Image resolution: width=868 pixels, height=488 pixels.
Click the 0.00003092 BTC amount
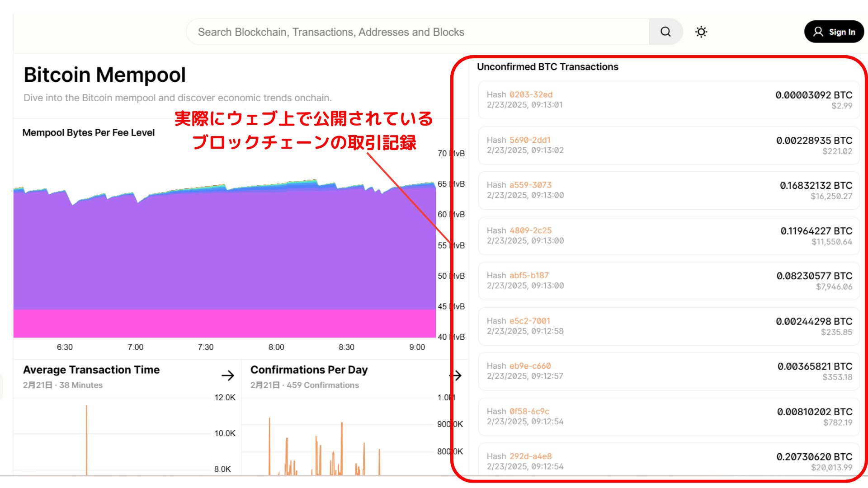click(x=814, y=95)
